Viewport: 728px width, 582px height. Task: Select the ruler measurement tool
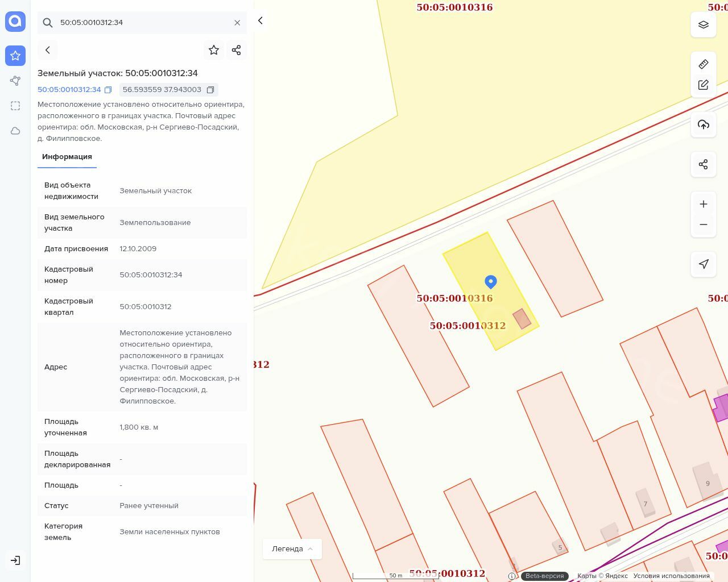[x=703, y=64]
